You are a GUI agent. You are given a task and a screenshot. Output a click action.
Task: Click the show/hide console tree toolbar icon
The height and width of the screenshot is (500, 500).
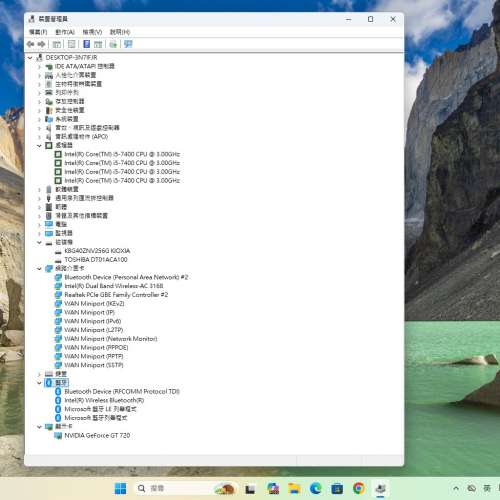[57, 44]
